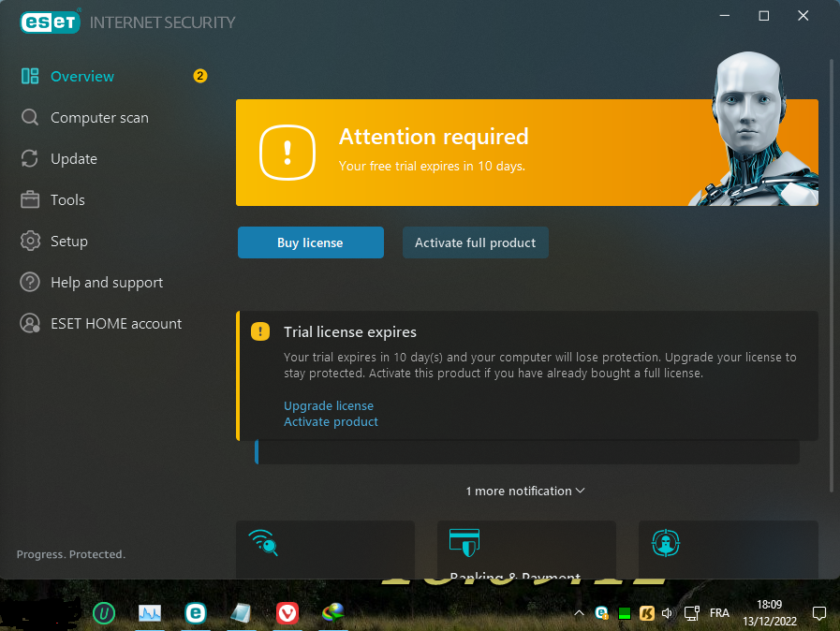The height and width of the screenshot is (631, 840).
Task: Open the notepad-style taskbar icon
Action: (241, 613)
